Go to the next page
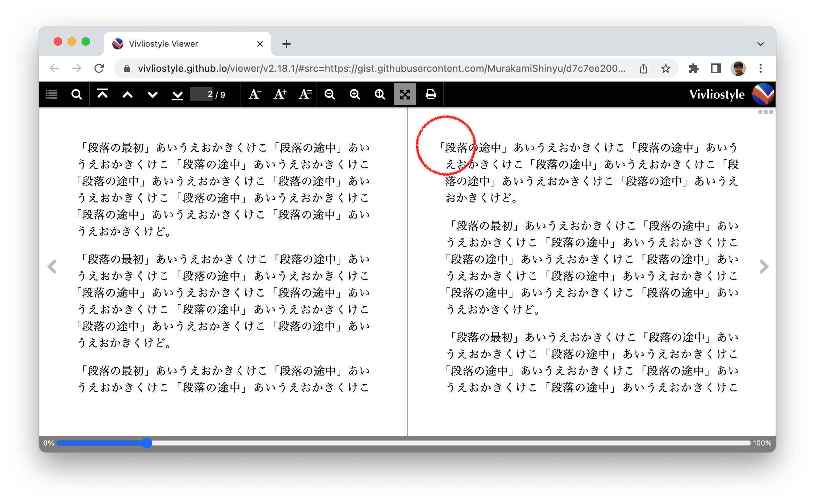 click(x=152, y=94)
